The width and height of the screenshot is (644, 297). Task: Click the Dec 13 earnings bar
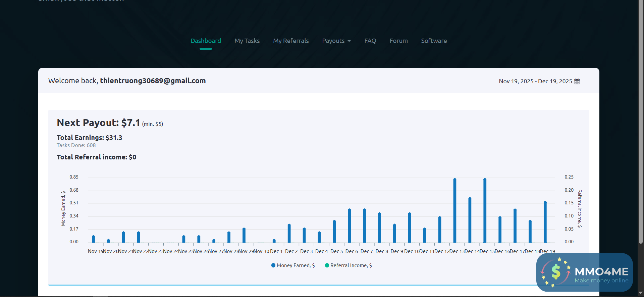click(x=455, y=210)
